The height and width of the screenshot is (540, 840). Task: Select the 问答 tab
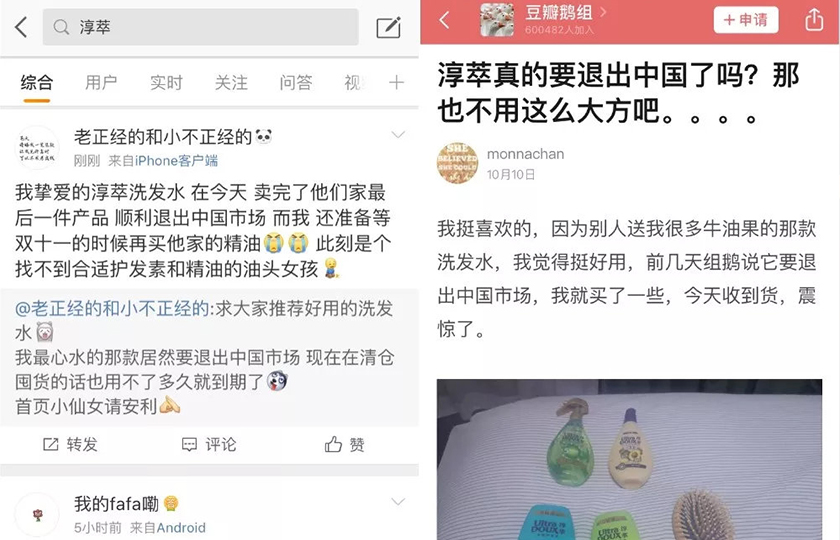coord(296,82)
